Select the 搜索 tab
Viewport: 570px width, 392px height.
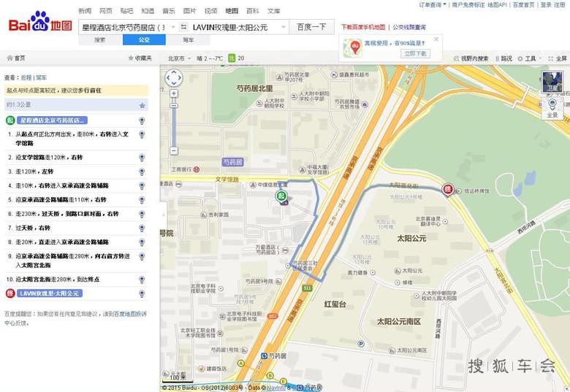tap(100, 40)
